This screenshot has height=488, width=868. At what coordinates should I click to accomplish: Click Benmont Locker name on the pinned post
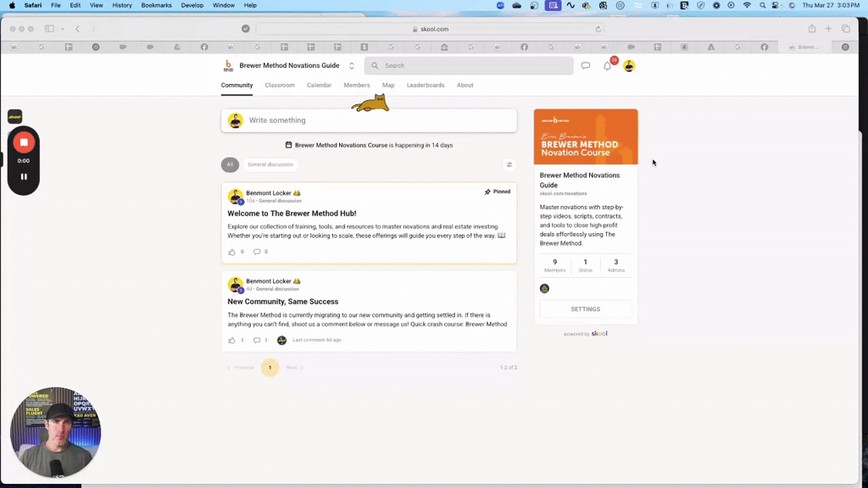pos(269,193)
